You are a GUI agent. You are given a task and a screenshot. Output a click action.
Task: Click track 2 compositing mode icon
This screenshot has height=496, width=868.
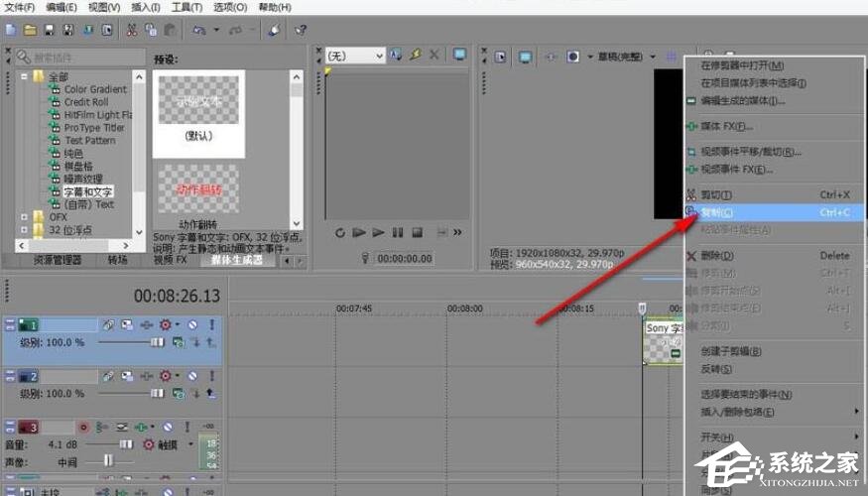179,394
